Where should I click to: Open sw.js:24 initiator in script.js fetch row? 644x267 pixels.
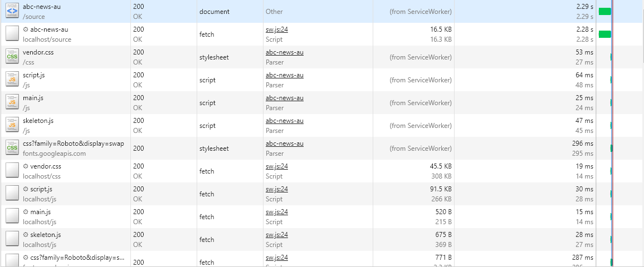(277, 189)
